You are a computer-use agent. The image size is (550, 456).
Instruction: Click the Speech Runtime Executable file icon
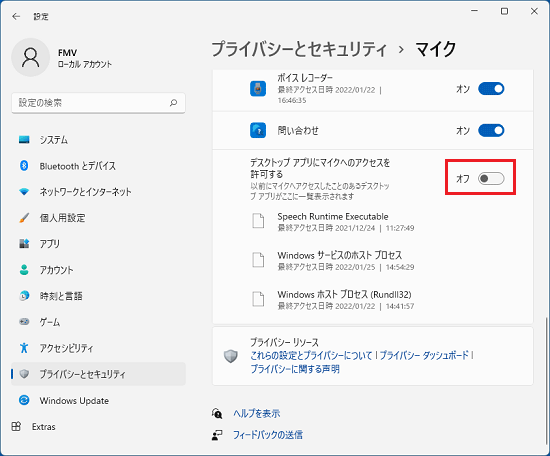click(259, 221)
